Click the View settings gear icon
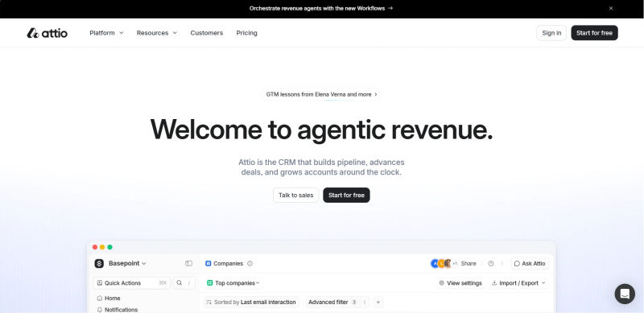This screenshot has height=313, width=644. (x=441, y=283)
